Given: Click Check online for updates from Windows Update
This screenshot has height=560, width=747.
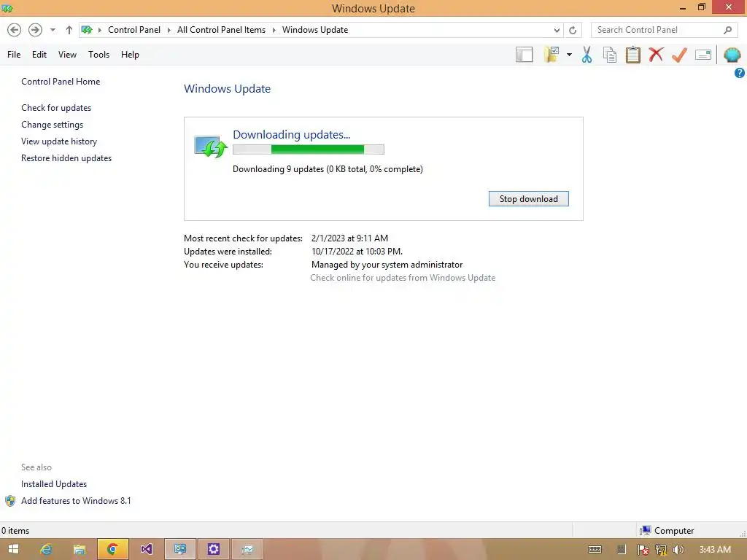Looking at the screenshot, I should pyautogui.click(x=403, y=278).
